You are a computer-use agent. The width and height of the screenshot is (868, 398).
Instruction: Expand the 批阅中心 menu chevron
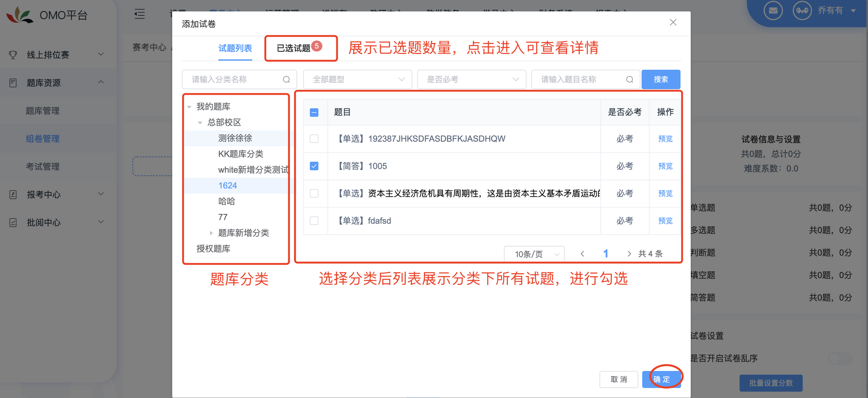101,221
